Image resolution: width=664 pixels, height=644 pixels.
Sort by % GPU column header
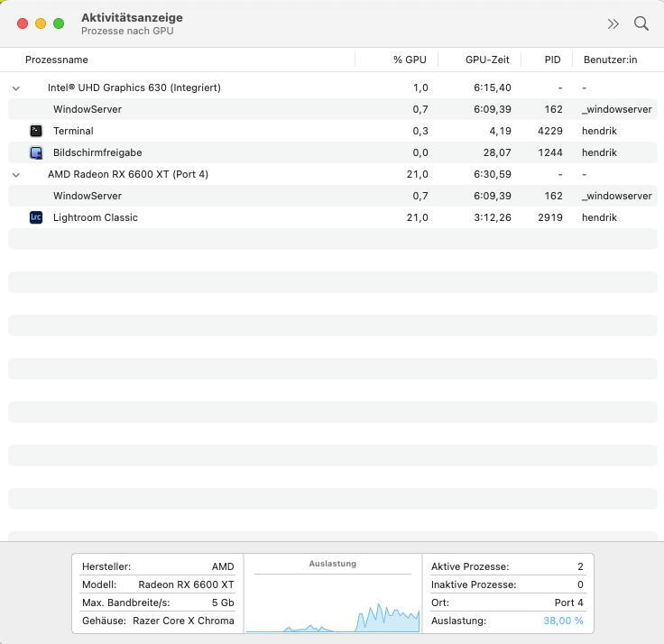coord(410,60)
